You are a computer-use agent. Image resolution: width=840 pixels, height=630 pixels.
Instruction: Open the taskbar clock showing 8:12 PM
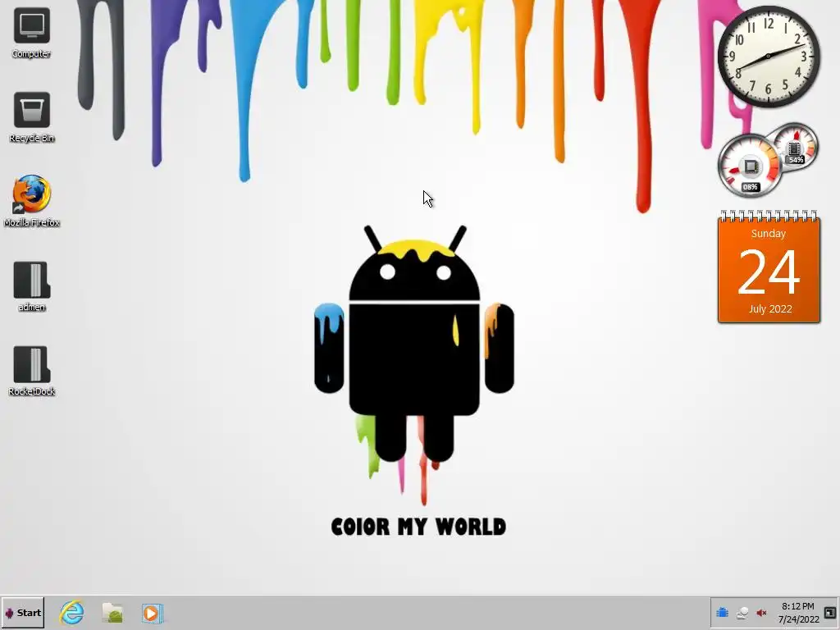point(797,606)
